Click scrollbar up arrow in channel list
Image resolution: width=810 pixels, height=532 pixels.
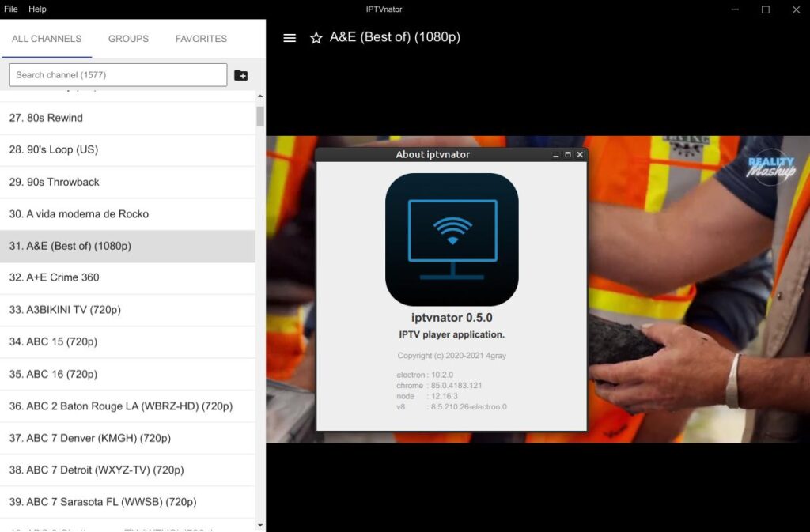click(260, 96)
